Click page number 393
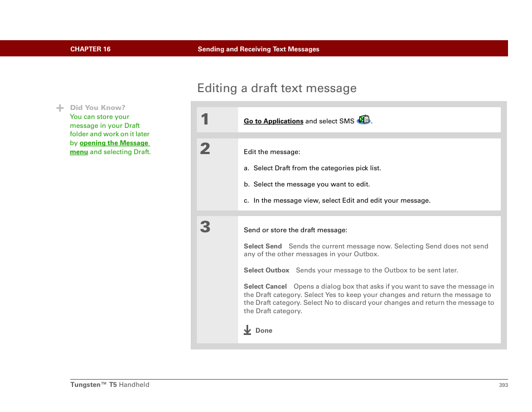 pos(503,385)
